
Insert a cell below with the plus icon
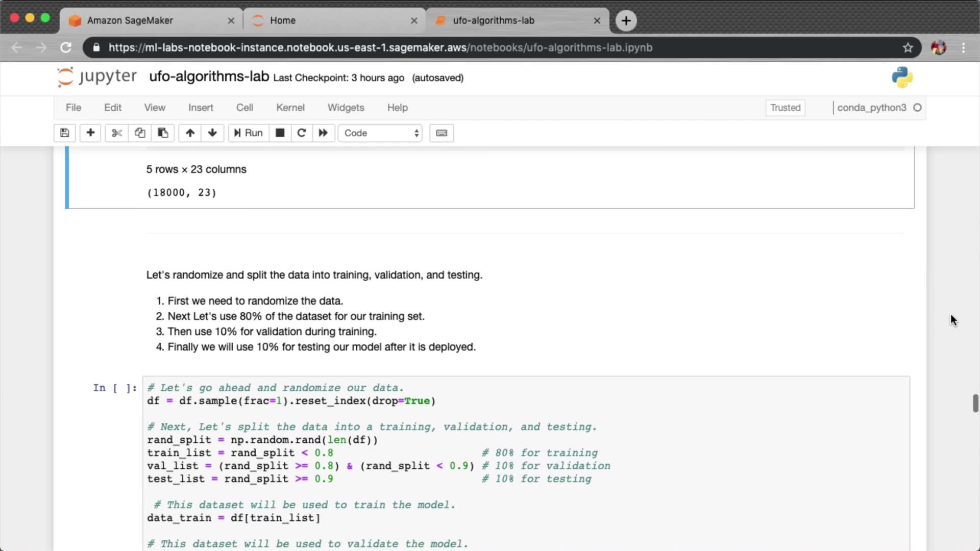[x=90, y=133]
